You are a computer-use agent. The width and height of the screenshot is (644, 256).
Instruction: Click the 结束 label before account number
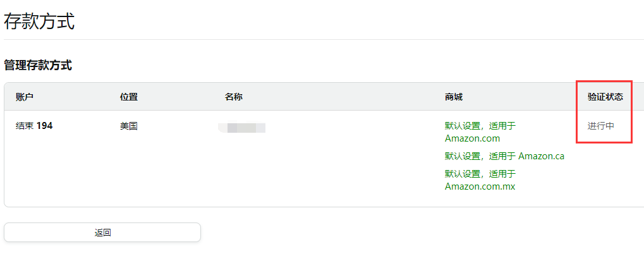(x=25, y=126)
